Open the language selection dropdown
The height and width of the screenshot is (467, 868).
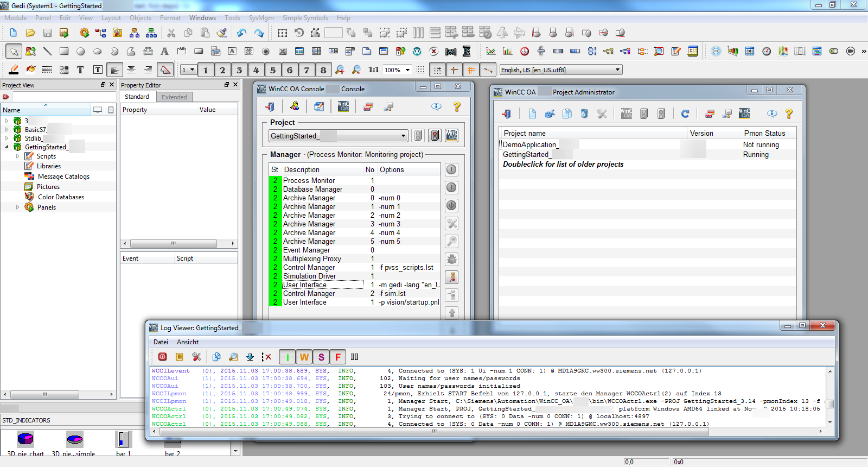pyautogui.click(x=617, y=70)
